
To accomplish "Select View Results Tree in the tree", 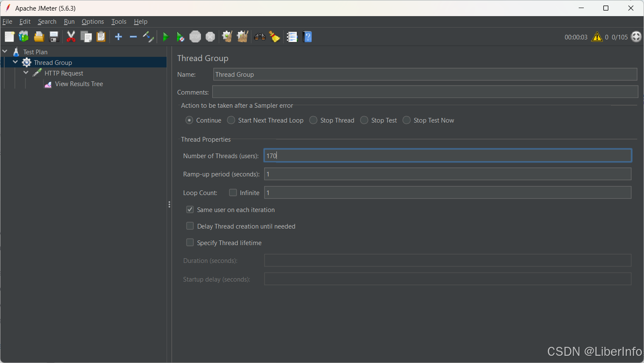I will (79, 84).
